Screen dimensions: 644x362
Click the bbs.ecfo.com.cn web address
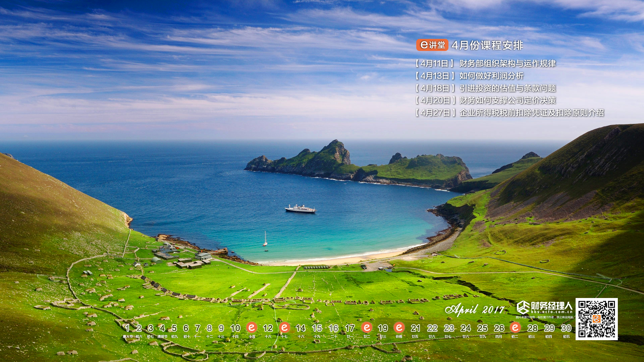pos(551,312)
